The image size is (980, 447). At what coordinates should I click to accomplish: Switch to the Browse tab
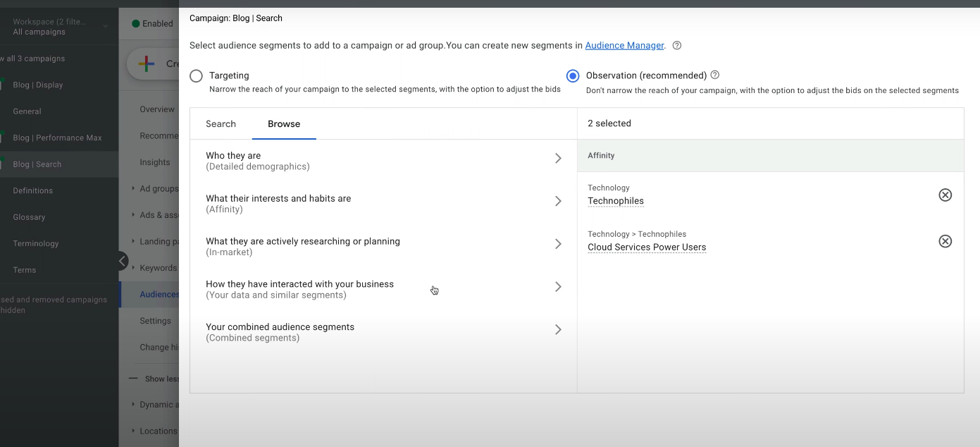click(x=283, y=123)
